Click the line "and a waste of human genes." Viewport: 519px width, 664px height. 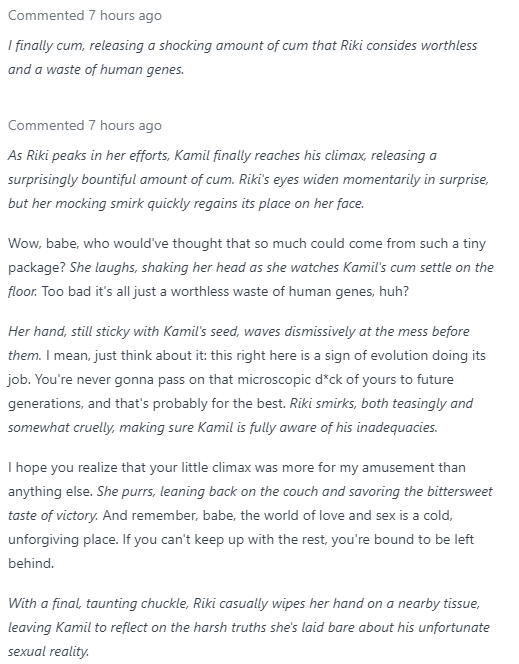point(96,69)
